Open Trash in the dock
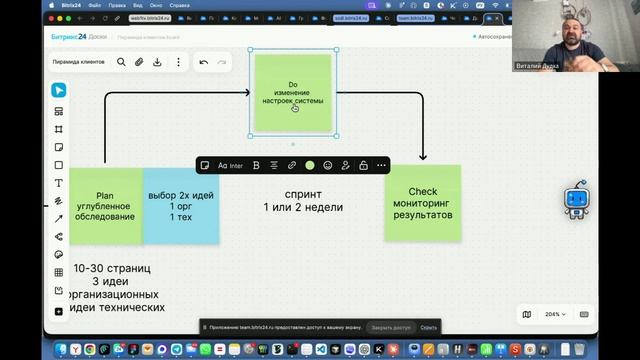This screenshot has height=360, width=640. click(580, 349)
